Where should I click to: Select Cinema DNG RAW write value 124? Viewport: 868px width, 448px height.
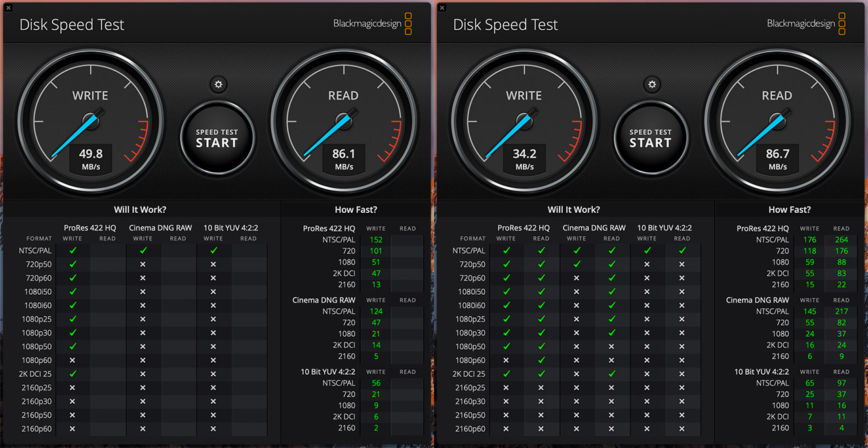(376, 311)
